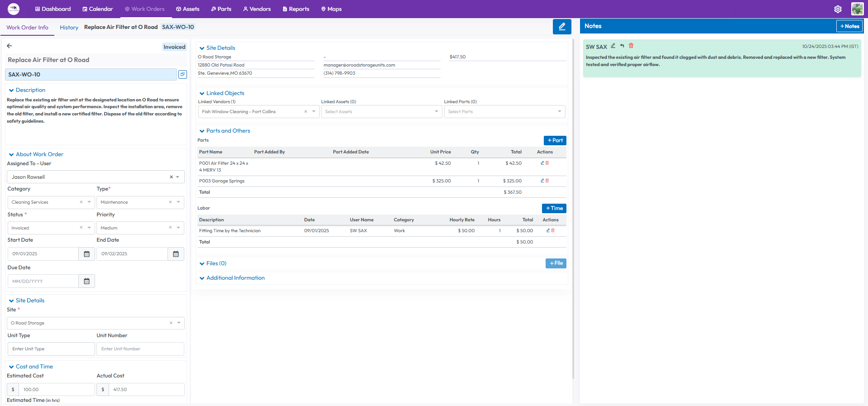Image resolution: width=868 pixels, height=406 pixels.
Task: Edit the Fitting Time labor entry
Action: click(x=548, y=230)
